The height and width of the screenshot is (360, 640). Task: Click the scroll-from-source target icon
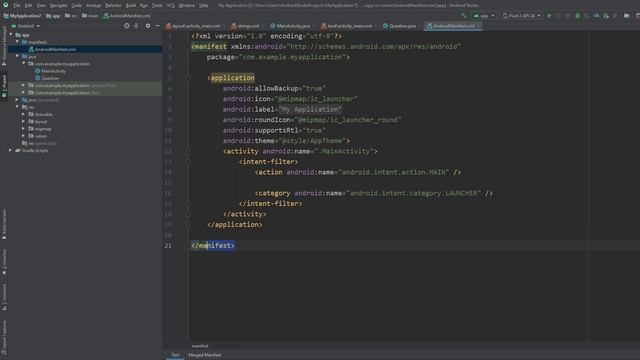[127, 26]
